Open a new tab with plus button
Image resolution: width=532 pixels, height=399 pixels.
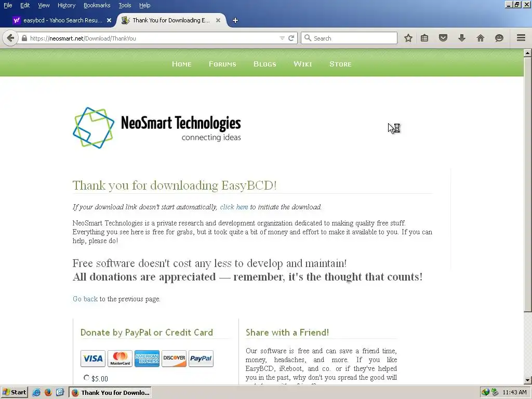click(235, 20)
